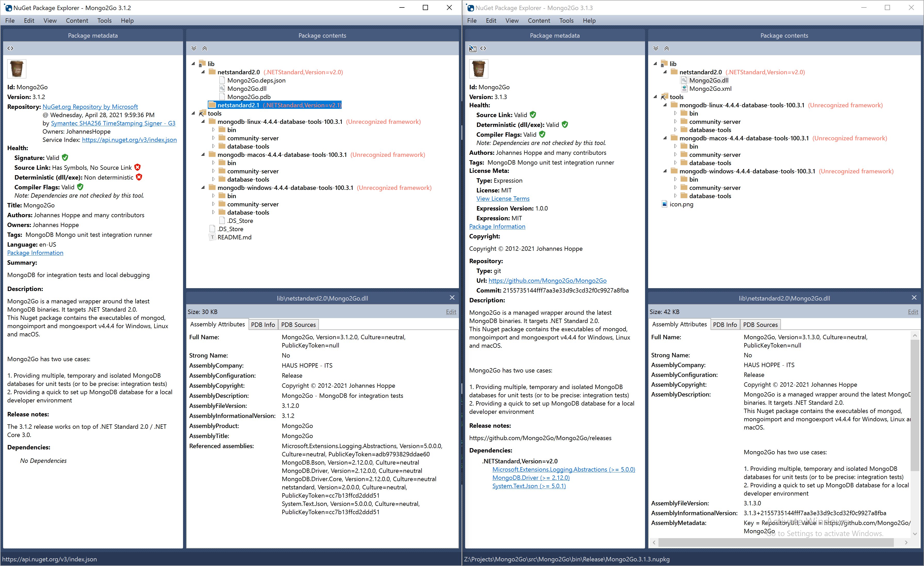Image resolution: width=924 pixels, height=566 pixels.
Task: Click Edit link in 3.1.2 file viewer
Action: (451, 312)
